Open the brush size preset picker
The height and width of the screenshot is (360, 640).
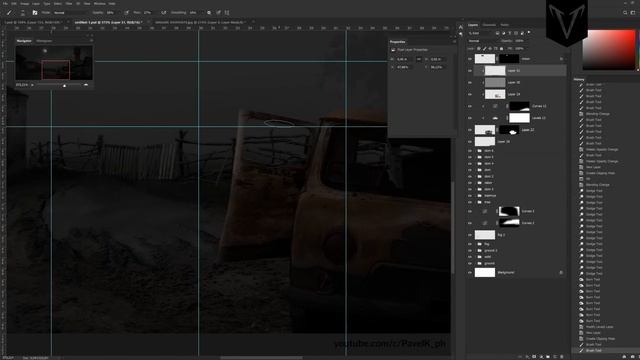(x=22, y=13)
